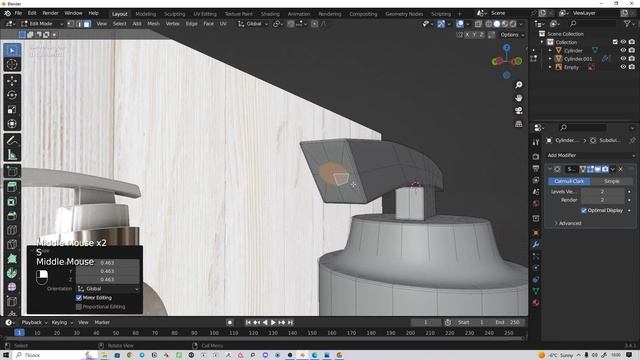Open the Mesh menu in viewport header
The height and width of the screenshot is (360, 640).
153,24
